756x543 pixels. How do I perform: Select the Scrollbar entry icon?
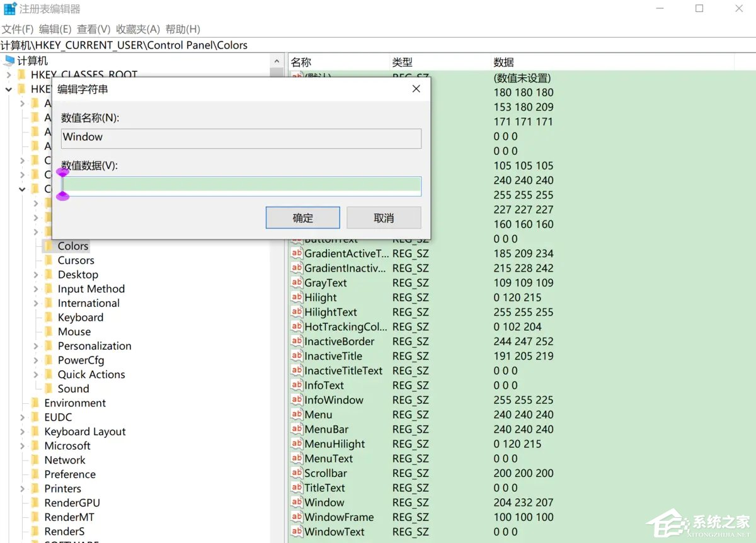click(297, 473)
